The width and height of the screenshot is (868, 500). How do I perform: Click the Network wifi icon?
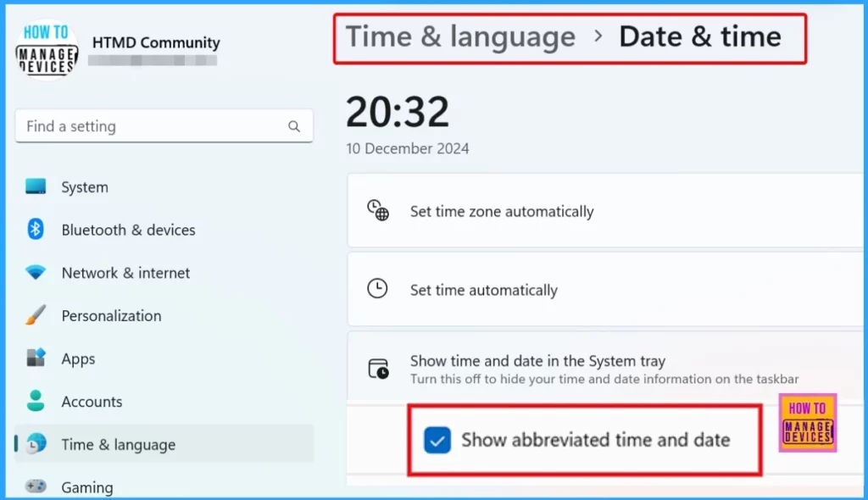[36, 272]
